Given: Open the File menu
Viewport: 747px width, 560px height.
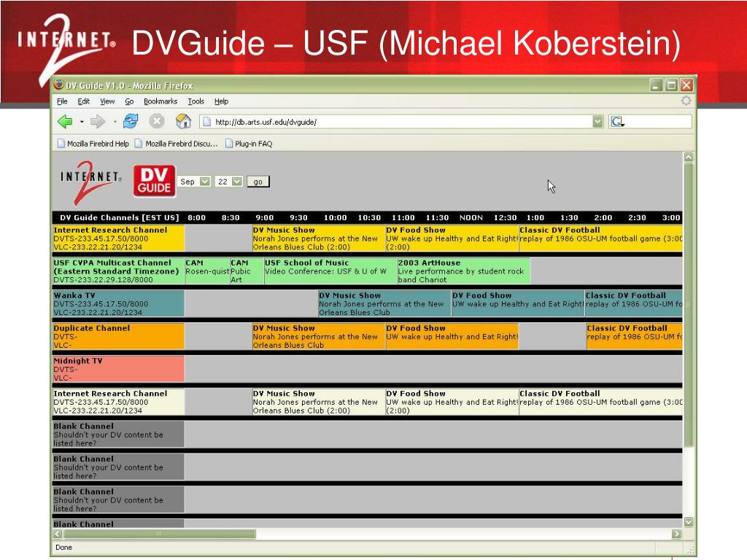Looking at the screenshot, I should point(62,101).
